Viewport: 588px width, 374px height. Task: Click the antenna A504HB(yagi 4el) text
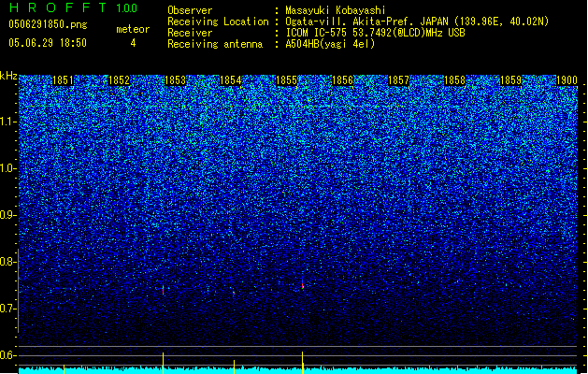tap(330, 44)
